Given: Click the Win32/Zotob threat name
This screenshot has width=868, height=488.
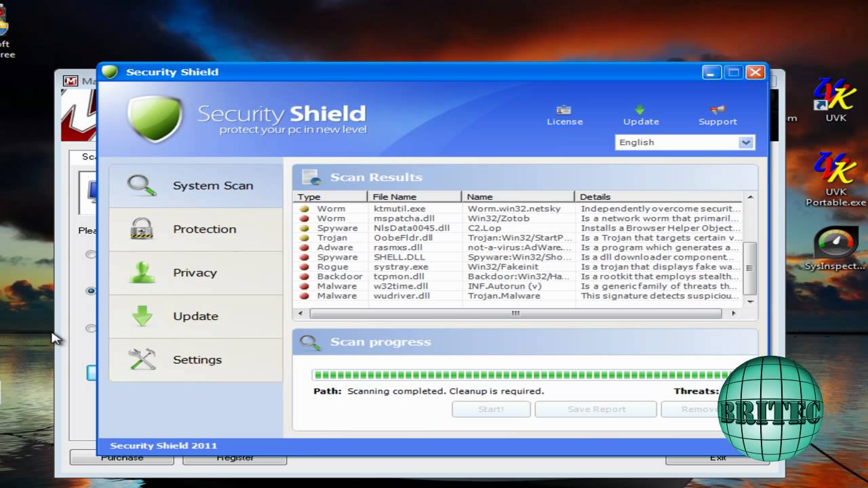Looking at the screenshot, I should tap(498, 218).
